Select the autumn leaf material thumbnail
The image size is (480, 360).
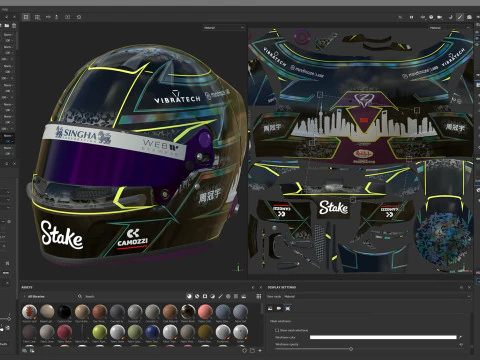click(x=29, y=312)
